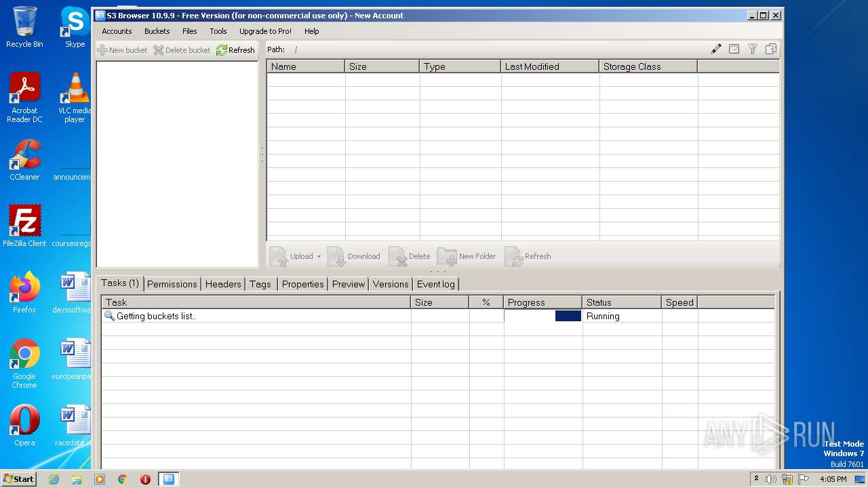868x488 pixels.
Task: Click the copy pages icon near path bar
Action: coord(771,49)
